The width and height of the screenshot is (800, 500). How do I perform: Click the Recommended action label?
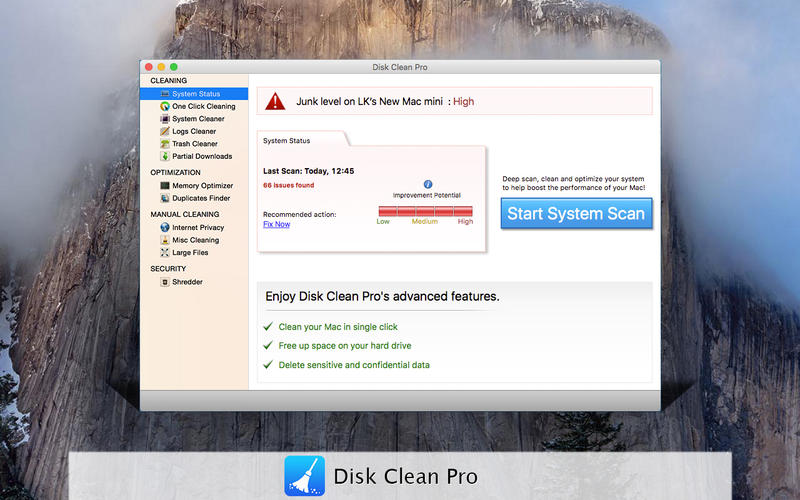[299, 214]
